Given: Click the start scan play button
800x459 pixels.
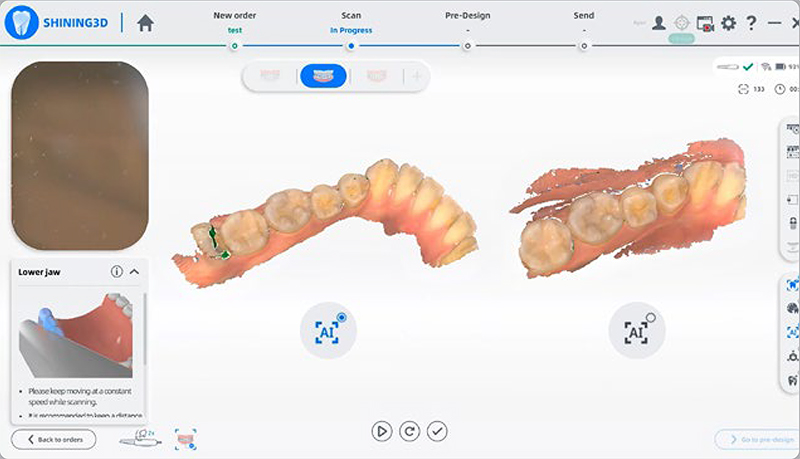Looking at the screenshot, I should coord(381,431).
